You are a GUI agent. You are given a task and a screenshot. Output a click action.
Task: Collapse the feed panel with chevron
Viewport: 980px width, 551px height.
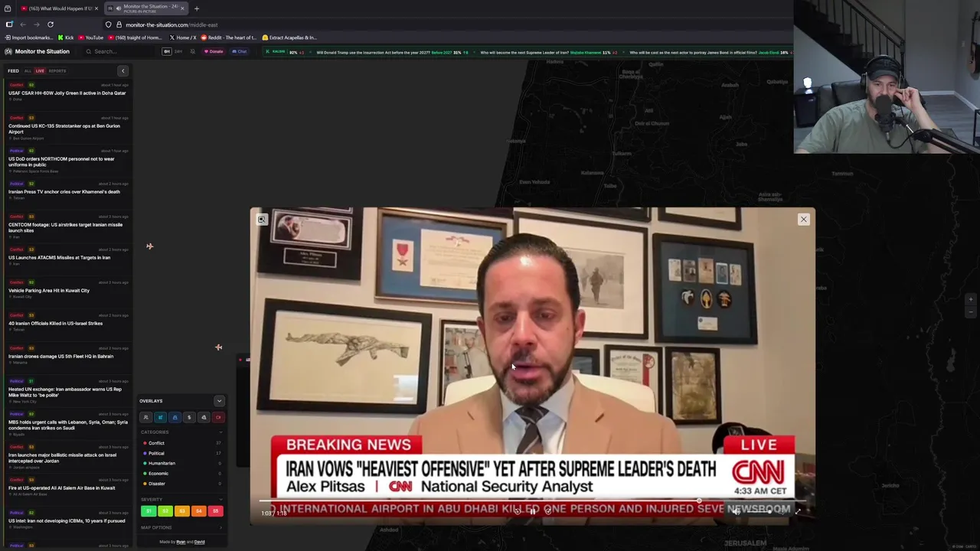pyautogui.click(x=122, y=70)
